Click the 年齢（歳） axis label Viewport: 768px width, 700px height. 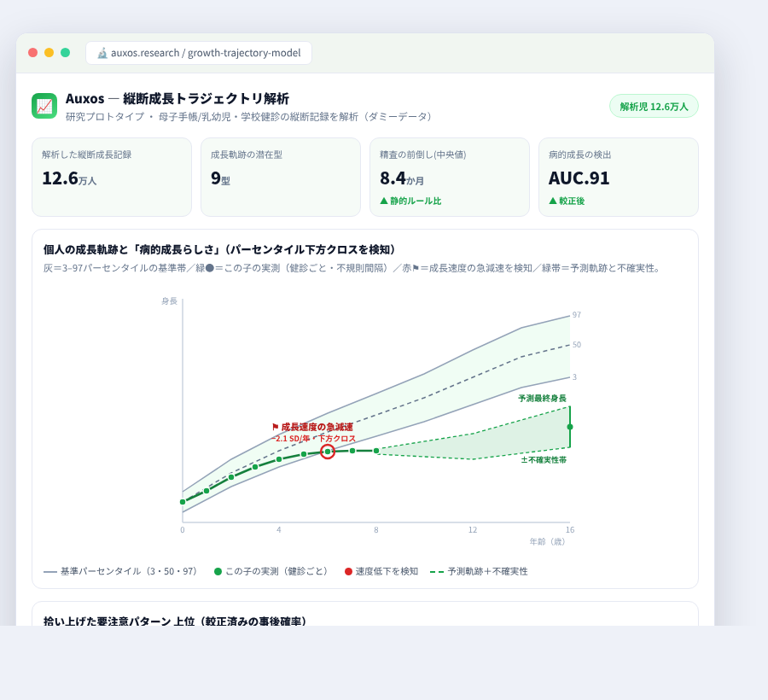point(547,542)
